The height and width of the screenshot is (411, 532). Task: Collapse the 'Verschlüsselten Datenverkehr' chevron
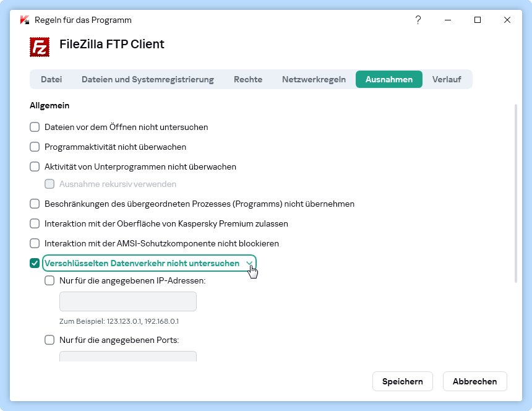click(x=249, y=264)
